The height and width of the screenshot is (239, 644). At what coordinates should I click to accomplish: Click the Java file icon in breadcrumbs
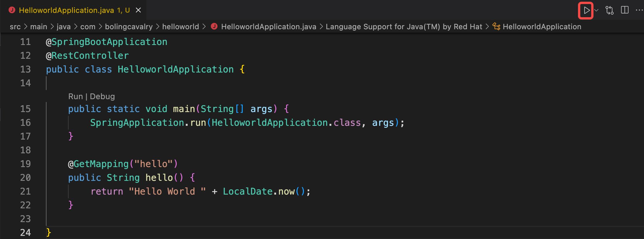coord(214,26)
